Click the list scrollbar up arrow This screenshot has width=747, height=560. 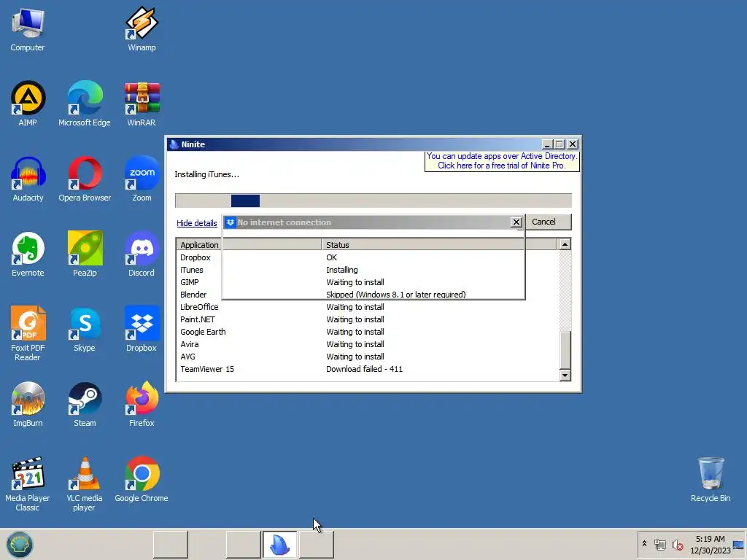[565, 244]
